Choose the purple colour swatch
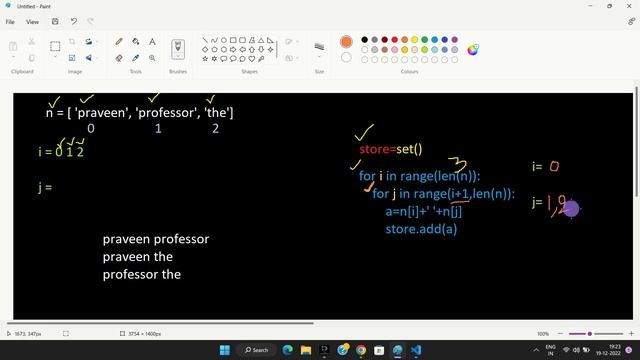Image resolution: width=640 pixels, height=360 pixels. (x=455, y=40)
